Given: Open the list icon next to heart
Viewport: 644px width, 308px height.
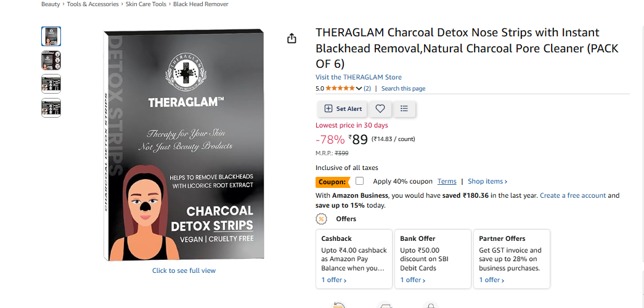Looking at the screenshot, I should (x=404, y=109).
